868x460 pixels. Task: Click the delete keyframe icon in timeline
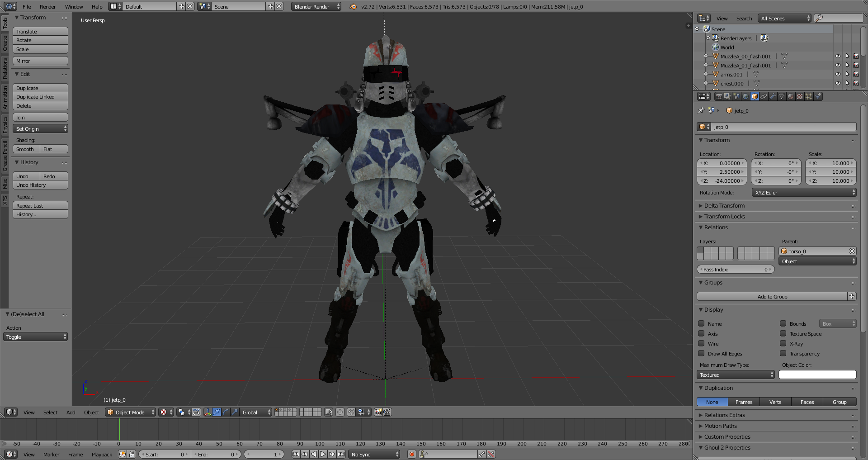coord(491,455)
